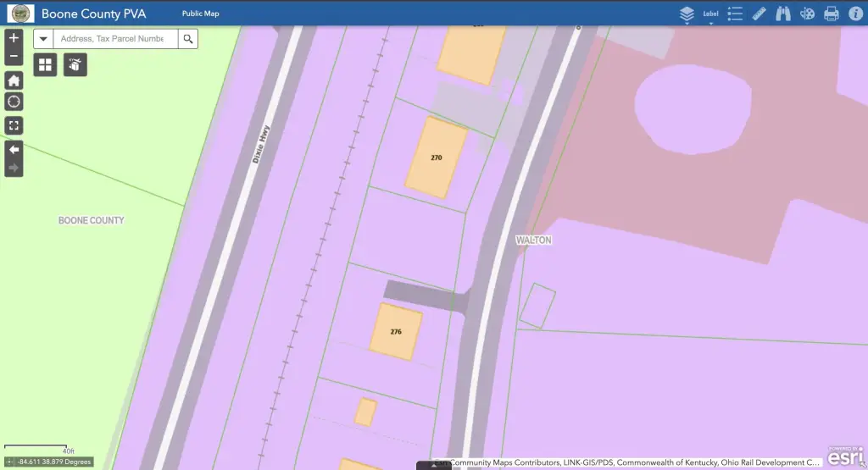The width and height of the screenshot is (868, 470).
Task: Open the draw palette tool
Action: pyautogui.click(x=807, y=14)
